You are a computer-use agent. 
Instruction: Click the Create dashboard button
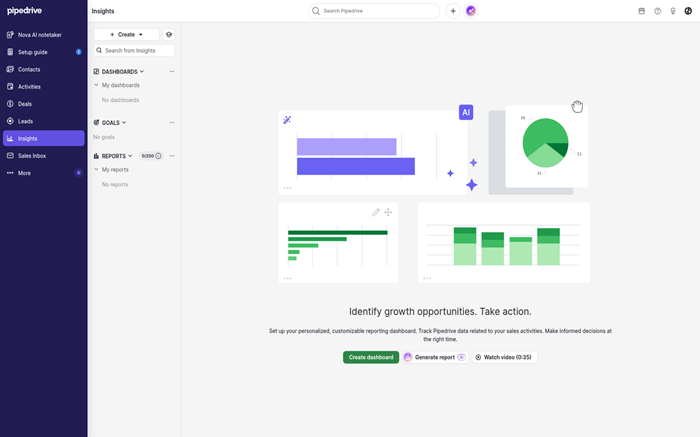371,357
